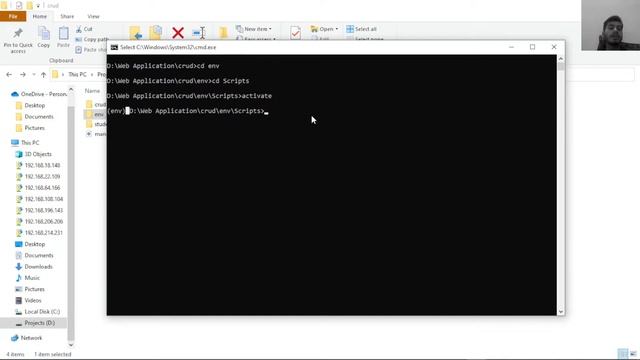The height and width of the screenshot is (360, 640).
Task: Select OneDrive - Personal in navigation pane
Action: 39,94
